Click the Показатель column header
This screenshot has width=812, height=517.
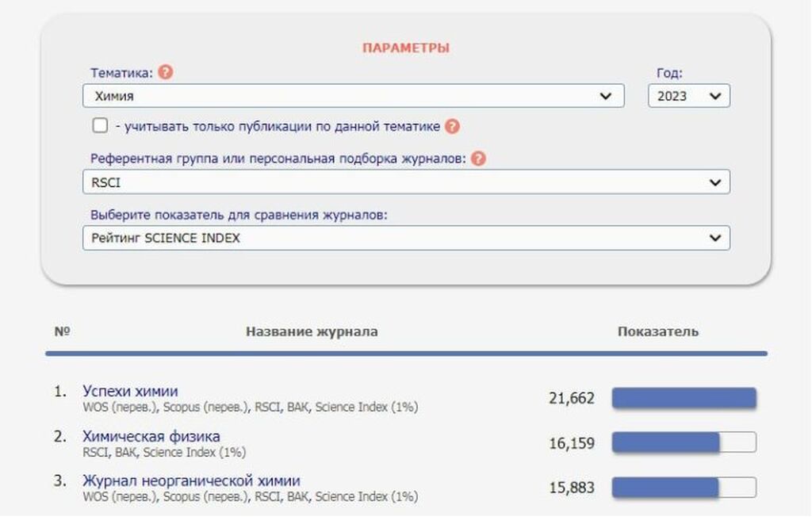657,331
